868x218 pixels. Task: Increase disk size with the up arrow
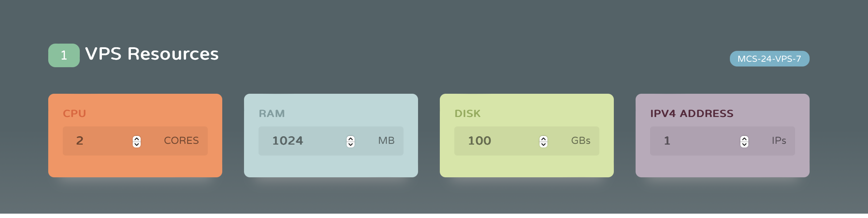pyautogui.click(x=543, y=138)
